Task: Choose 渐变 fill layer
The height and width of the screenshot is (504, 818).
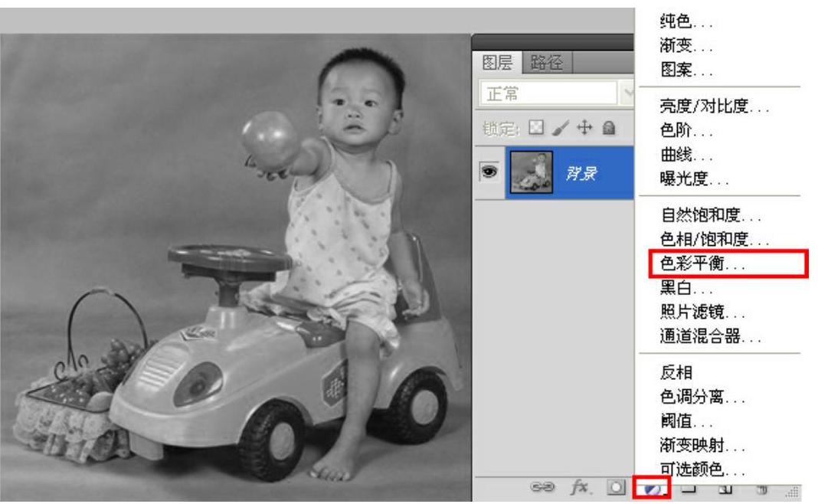Action: (x=685, y=45)
